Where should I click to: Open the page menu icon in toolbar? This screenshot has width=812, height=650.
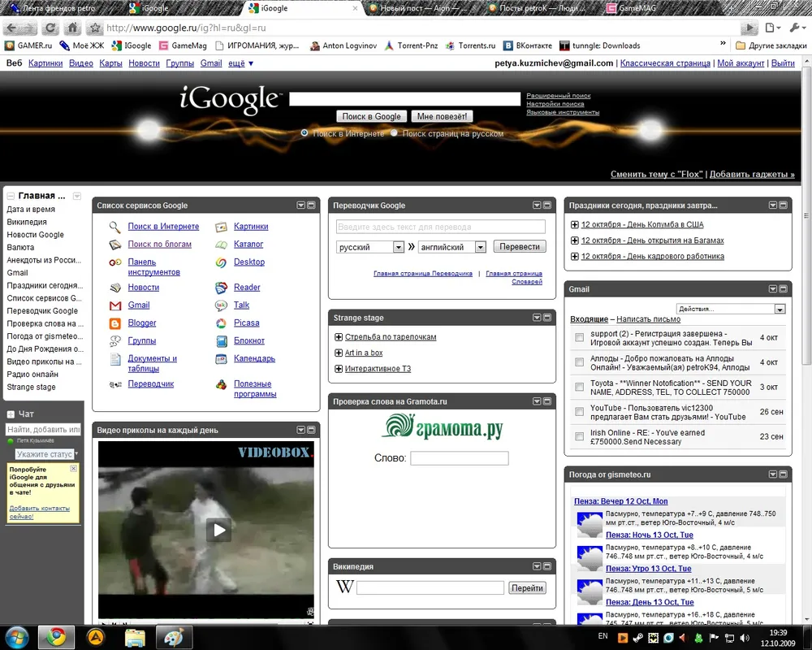772,28
